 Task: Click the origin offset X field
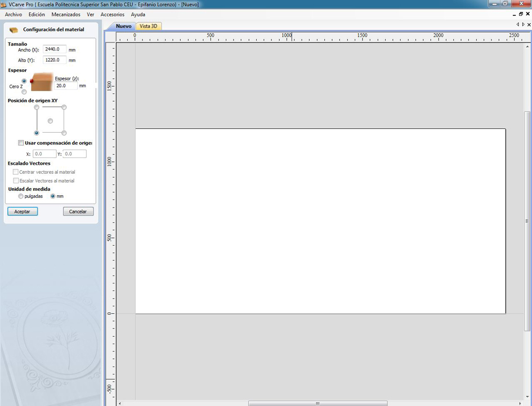44,154
